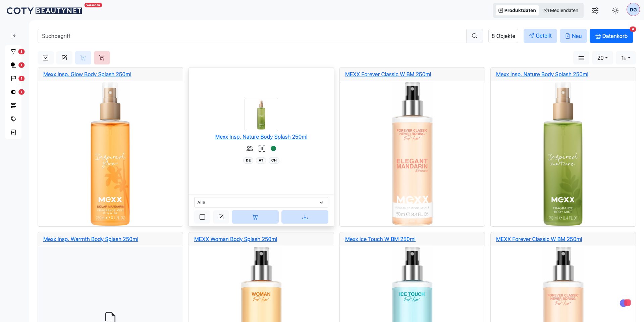Open the Datenkorb basket

click(x=611, y=36)
